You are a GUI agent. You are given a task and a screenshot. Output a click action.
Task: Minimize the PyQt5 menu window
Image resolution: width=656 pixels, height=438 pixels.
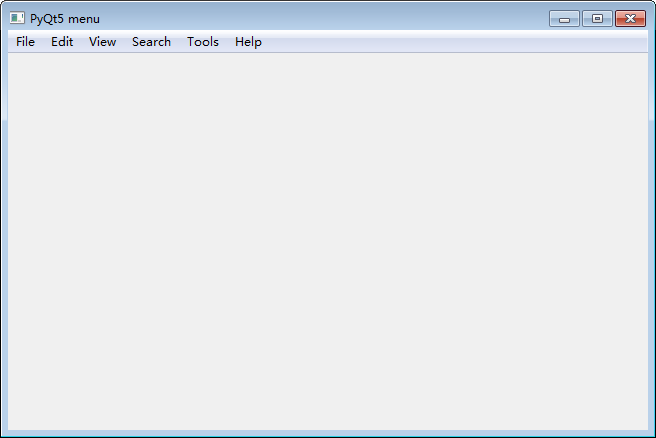pyautogui.click(x=564, y=19)
